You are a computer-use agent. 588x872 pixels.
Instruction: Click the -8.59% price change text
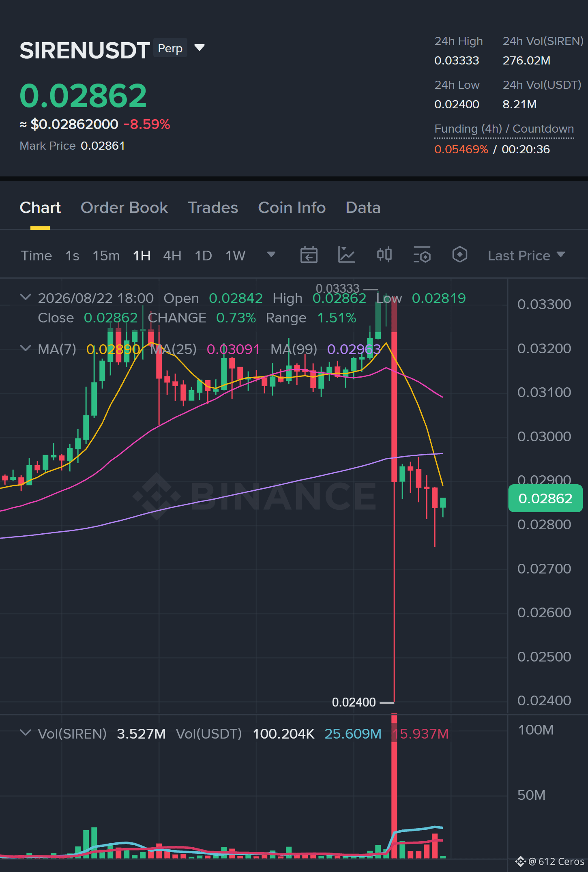tap(147, 124)
